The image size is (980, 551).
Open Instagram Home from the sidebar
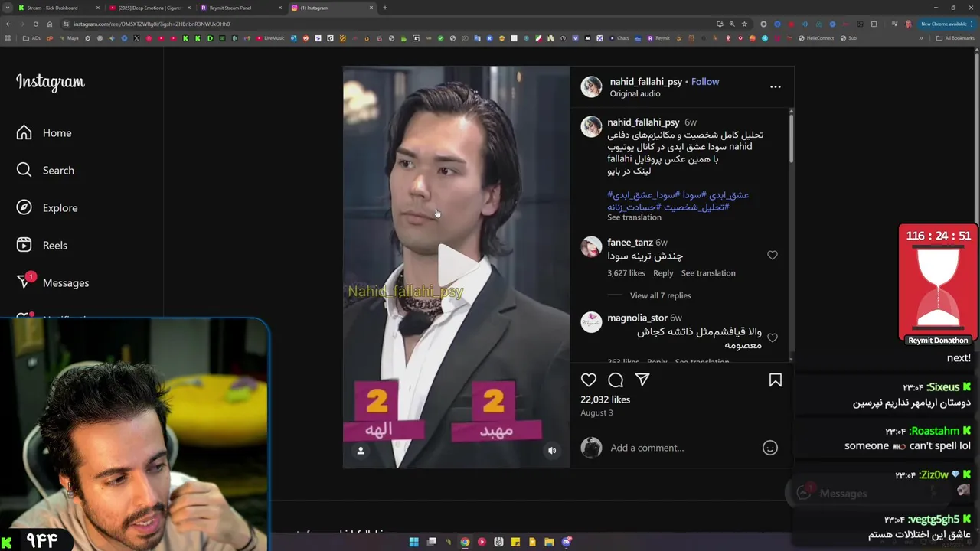[44, 133]
